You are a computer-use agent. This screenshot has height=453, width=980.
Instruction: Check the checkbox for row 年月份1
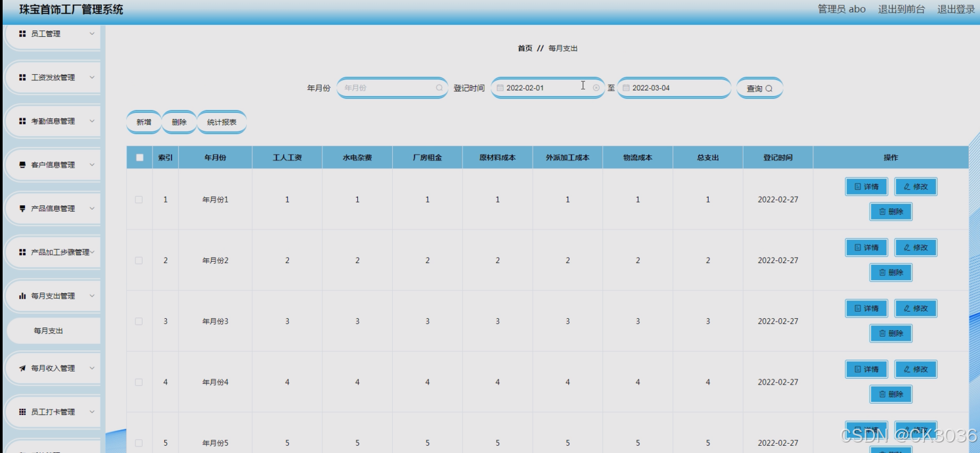(x=139, y=199)
